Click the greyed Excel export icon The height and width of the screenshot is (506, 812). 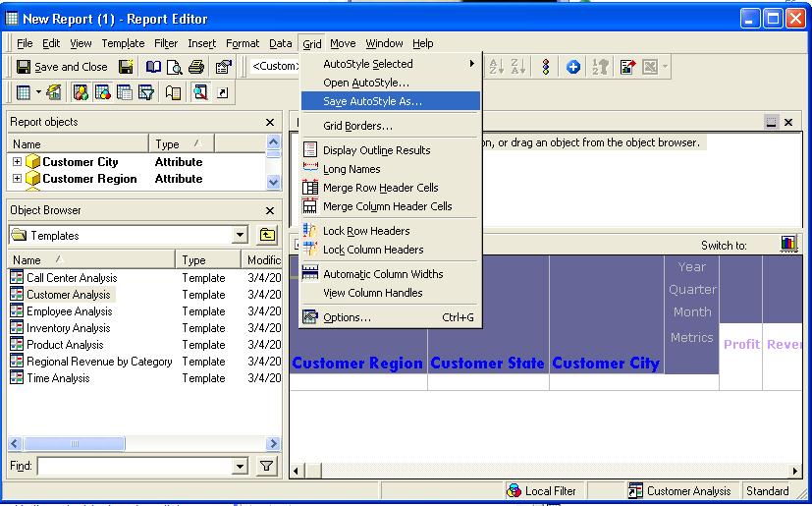click(x=649, y=67)
